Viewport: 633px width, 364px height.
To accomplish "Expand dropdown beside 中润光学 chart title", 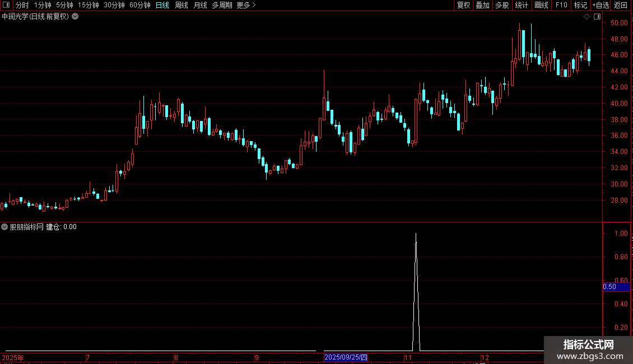I will point(75,17).
